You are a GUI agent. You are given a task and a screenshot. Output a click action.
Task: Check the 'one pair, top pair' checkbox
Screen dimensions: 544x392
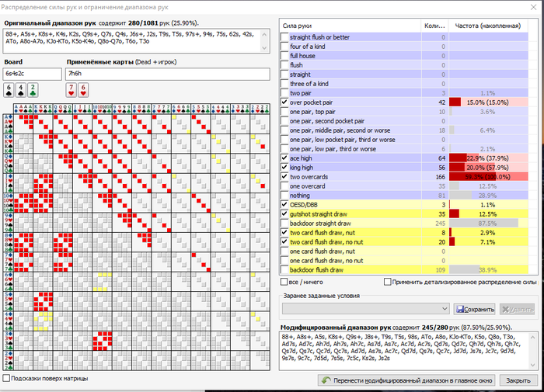tap(284, 112)
